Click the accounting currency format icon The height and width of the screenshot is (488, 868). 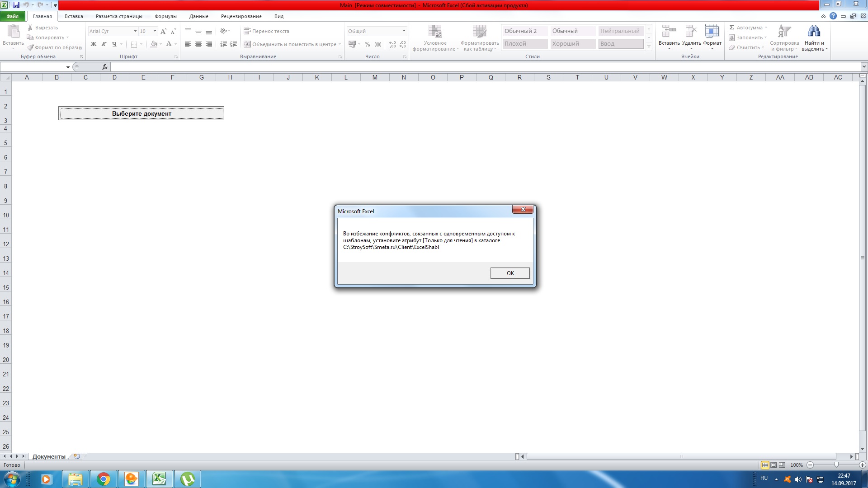(352, 44)
